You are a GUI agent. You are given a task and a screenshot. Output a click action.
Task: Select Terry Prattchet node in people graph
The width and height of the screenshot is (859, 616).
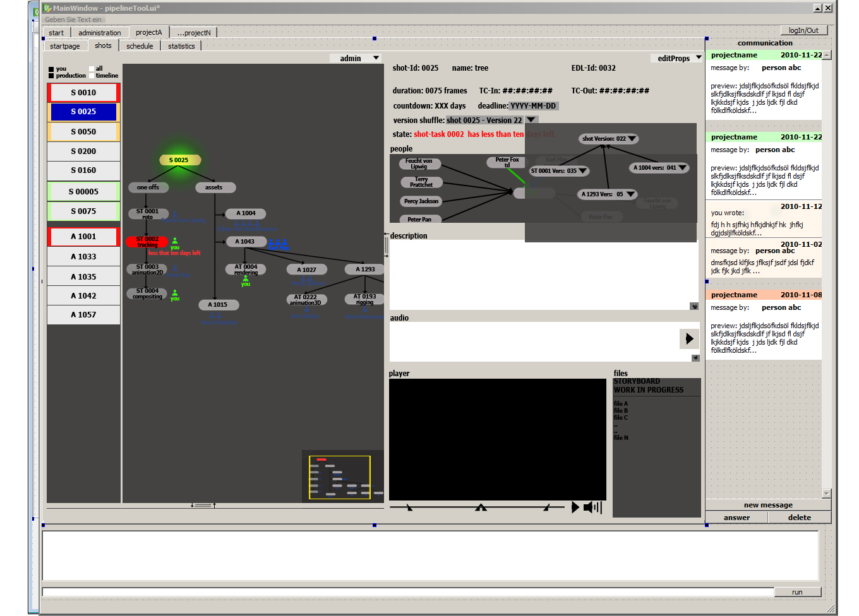(x=421, y=182)
